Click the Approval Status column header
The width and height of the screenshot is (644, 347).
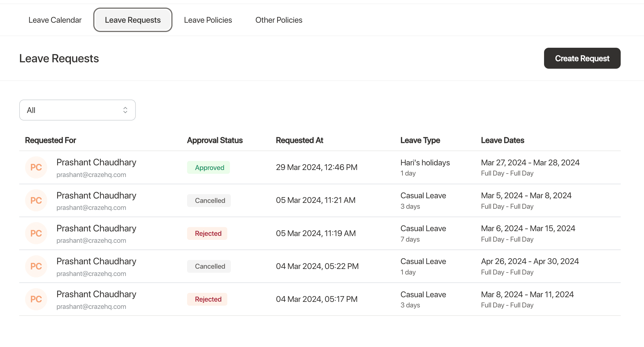tap(215, 140)
